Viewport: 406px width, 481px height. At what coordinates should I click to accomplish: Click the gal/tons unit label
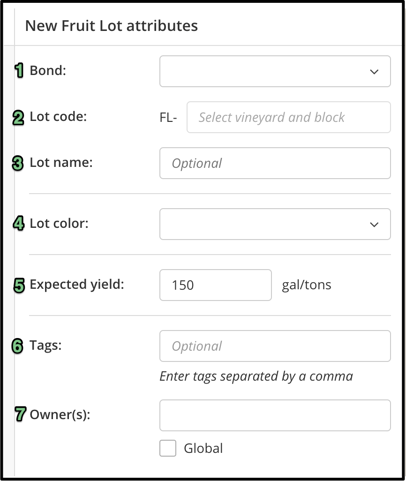coord(306,285)
